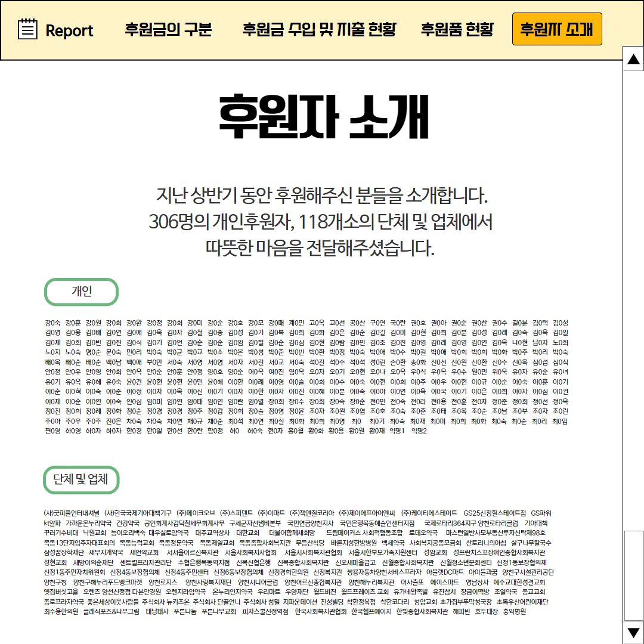Click the Report notepad icon
The height and width of the screenshot is (644, 644).
click(x=27, y=29)
